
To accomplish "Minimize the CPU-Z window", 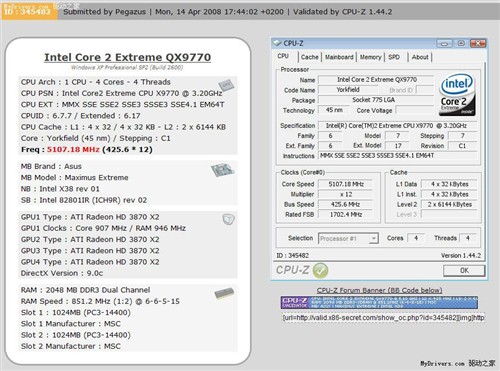I will point(444,43).
